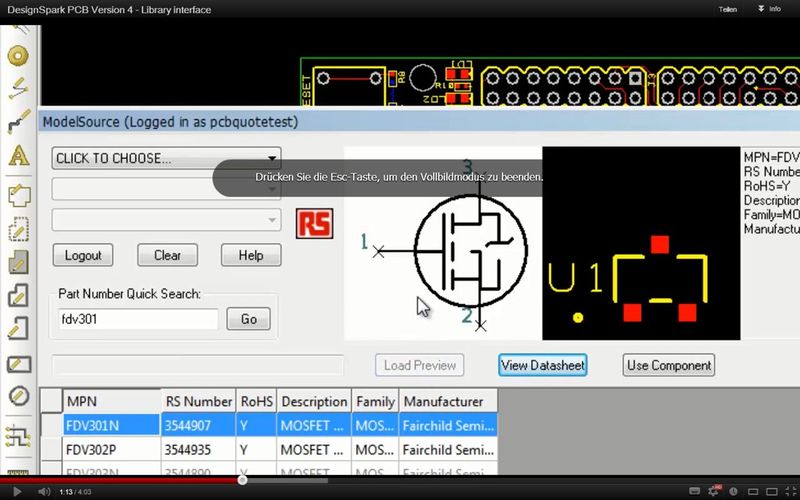800x500 pixels.
Task: Select the Add Connection wrench-like tool
Action: [x=18, y=121]
